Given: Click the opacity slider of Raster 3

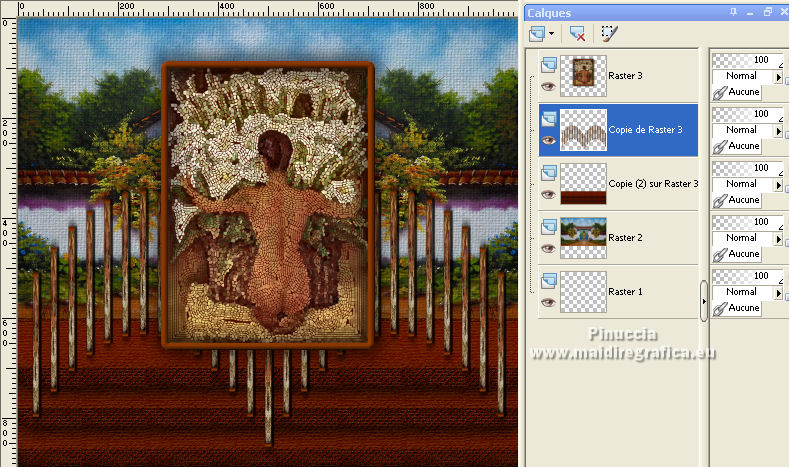Looking at the screenshot, I should coord(748,60).
